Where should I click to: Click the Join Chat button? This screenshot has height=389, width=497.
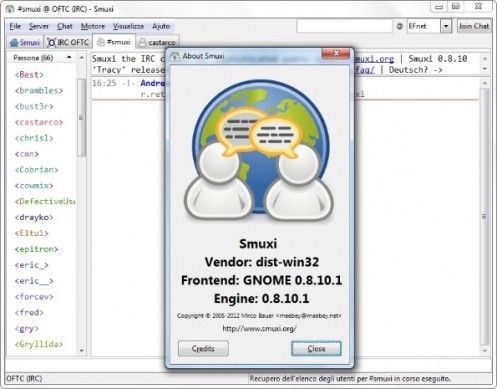click(x=474, y=26)
